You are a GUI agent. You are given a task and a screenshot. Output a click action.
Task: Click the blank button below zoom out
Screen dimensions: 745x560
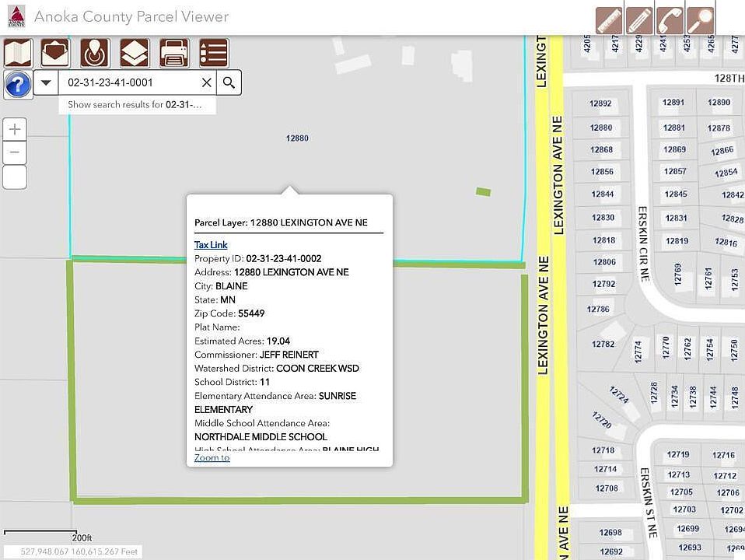pos(15,177)
